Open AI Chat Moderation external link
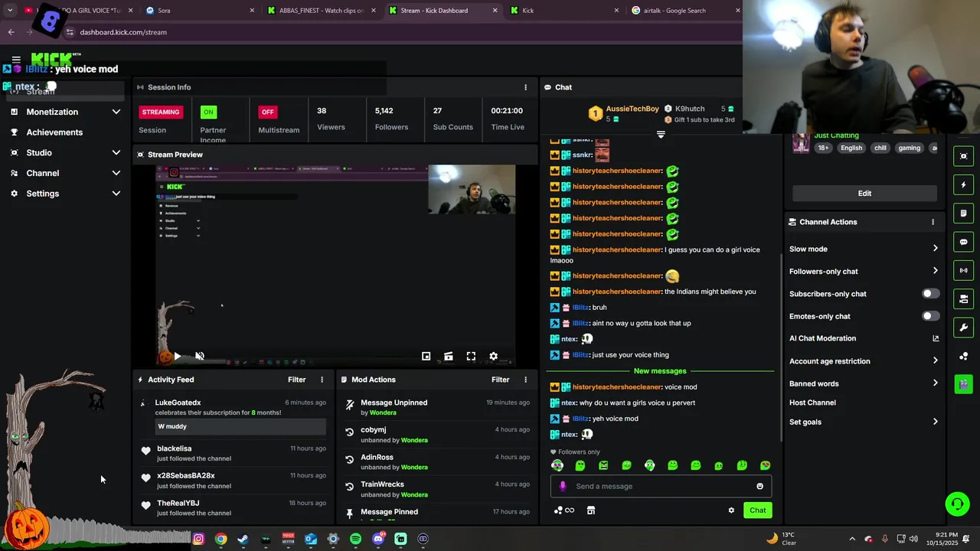Image resolution: width=980 pixels, height=551 pixels. tap(936, 338)
